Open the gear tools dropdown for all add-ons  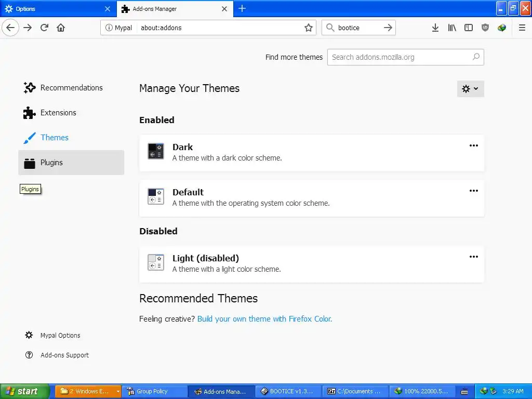[470, 89]
